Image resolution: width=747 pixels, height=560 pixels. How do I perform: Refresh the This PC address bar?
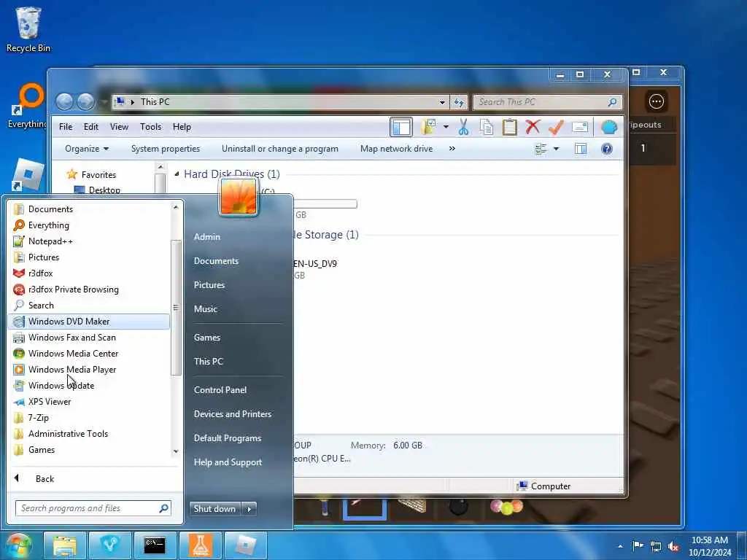pos(459,102)
